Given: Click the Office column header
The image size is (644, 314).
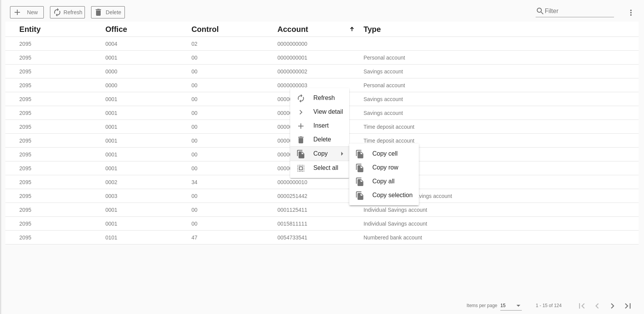Looking at the screenshot, I should click(116, 29).
